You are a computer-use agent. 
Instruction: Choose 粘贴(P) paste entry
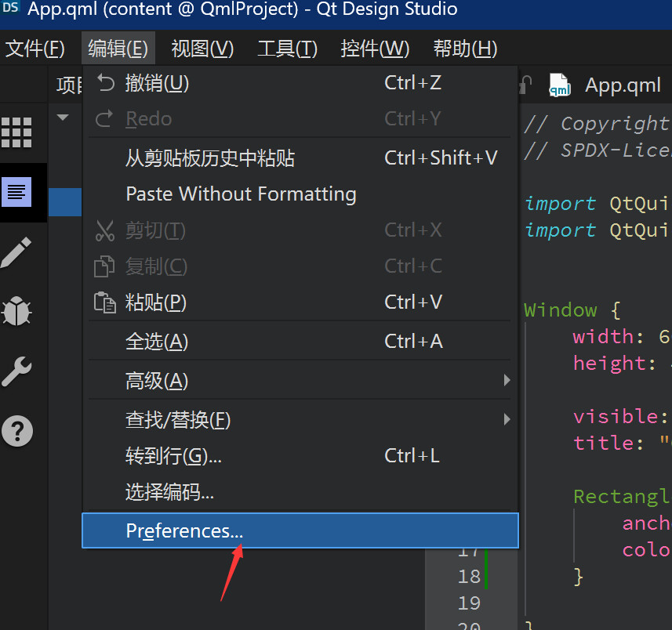tap(300, 302)
